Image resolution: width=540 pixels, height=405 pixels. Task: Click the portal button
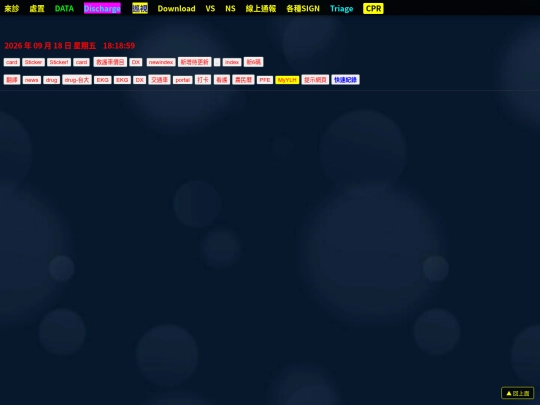click(x=183, y=80)
